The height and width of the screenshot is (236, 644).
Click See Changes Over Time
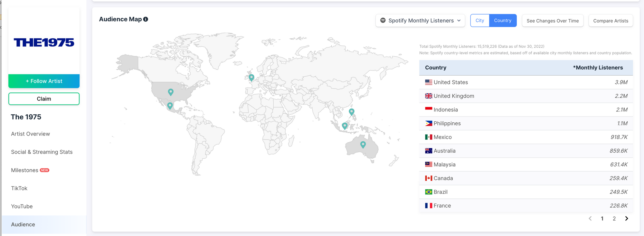[553, 21]
